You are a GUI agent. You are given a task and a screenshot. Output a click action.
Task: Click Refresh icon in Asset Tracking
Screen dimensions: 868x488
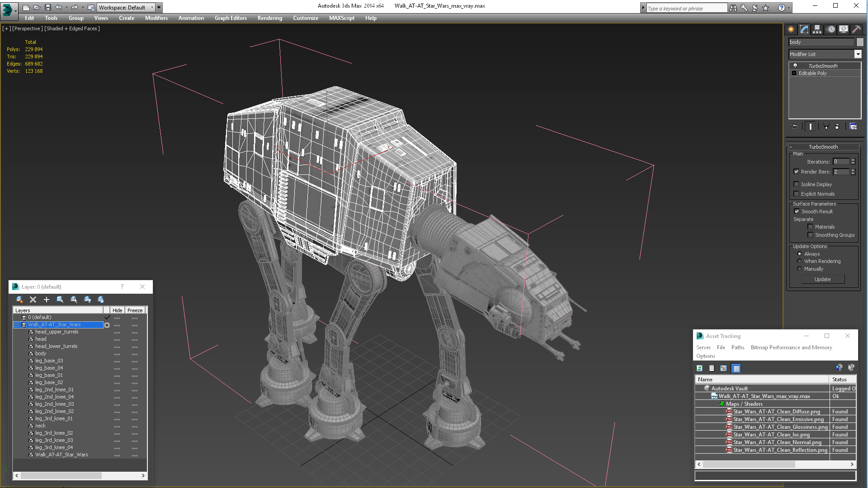point(699,368)
